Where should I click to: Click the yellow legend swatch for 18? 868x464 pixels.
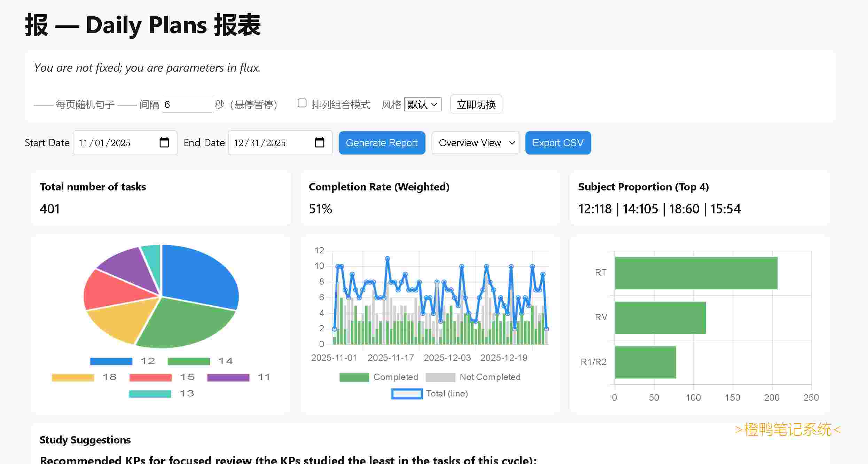73,377
